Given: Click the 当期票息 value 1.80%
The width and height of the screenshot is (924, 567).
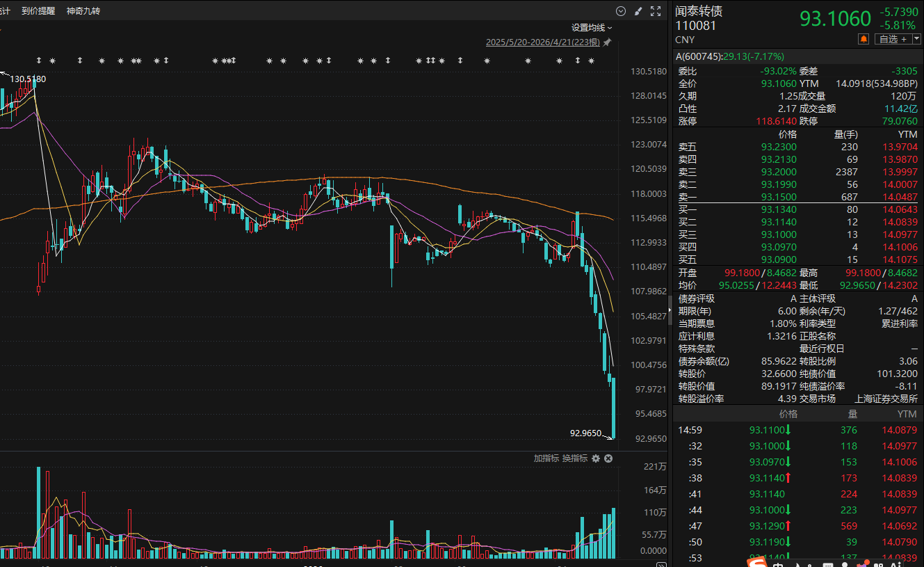Looking at the screenshot, I should coord(783,324).
